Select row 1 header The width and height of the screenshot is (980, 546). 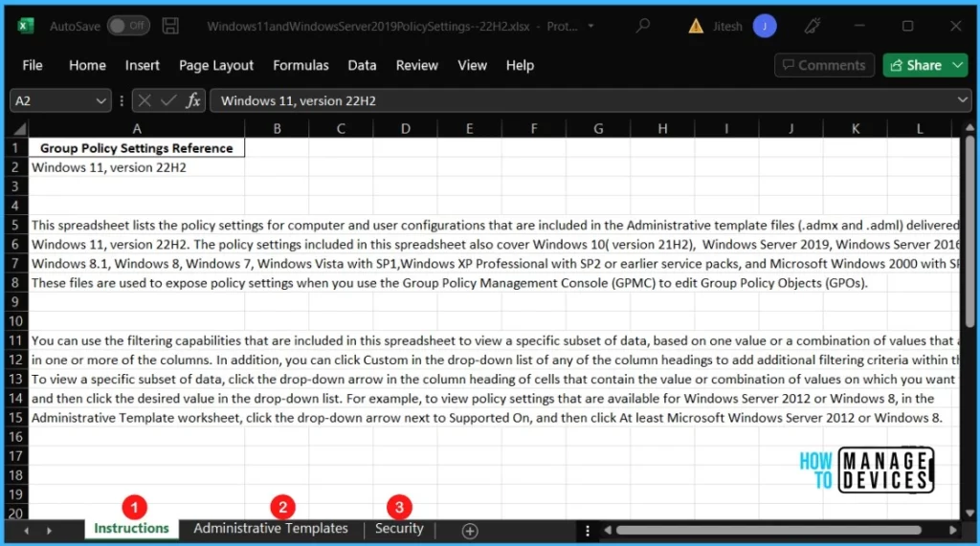pyautogui.click(x=16, y=148)
